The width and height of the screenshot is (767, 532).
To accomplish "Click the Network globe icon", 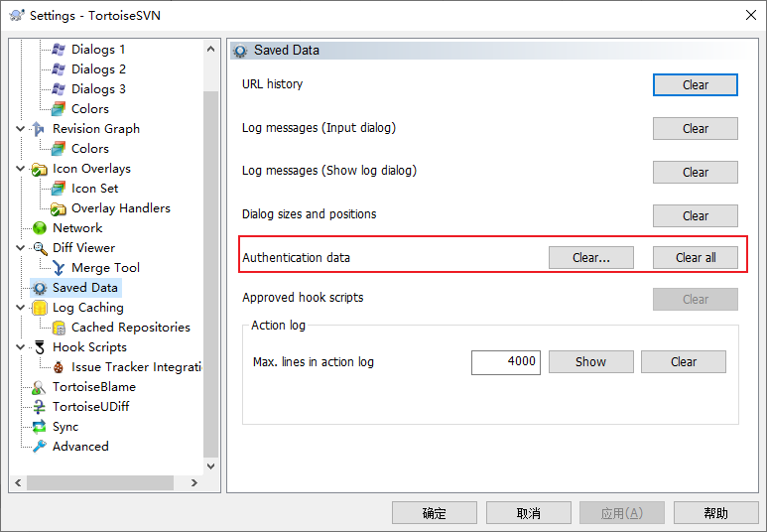I will 40,228.
